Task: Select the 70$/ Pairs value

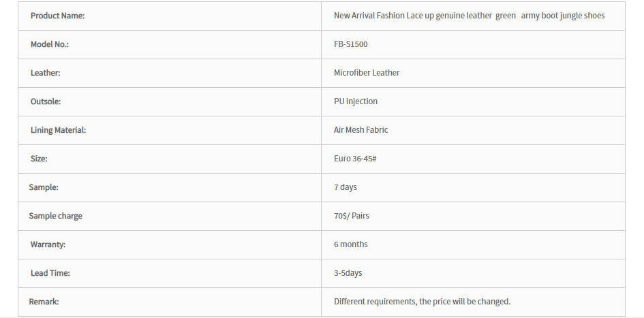Action: [x=352, y=216]
